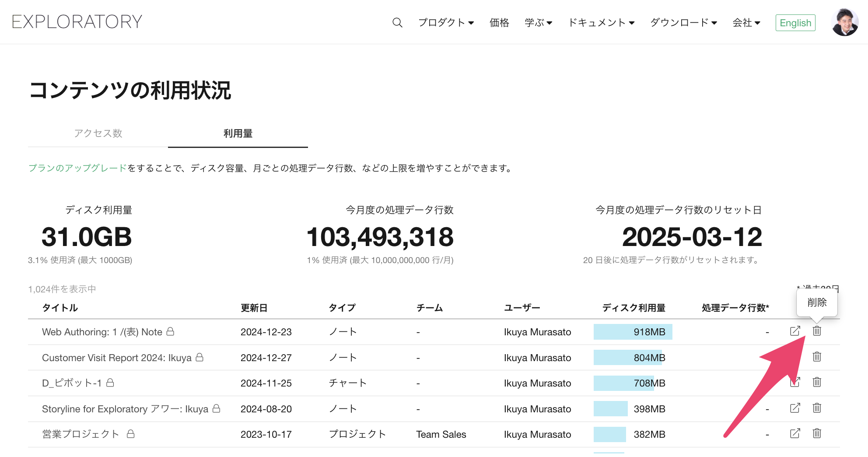Delete the Web Authoring note via trash icon

(x=817, y=331)
